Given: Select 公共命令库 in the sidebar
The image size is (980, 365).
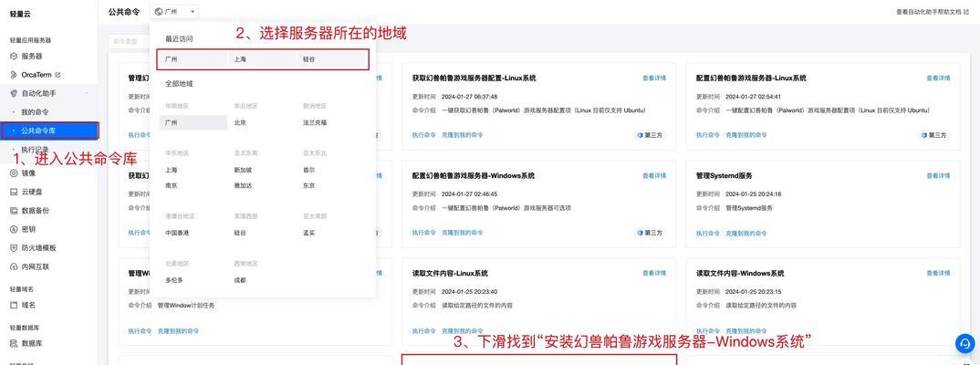Looking at the screenshot, I should (x=49, y=130).
